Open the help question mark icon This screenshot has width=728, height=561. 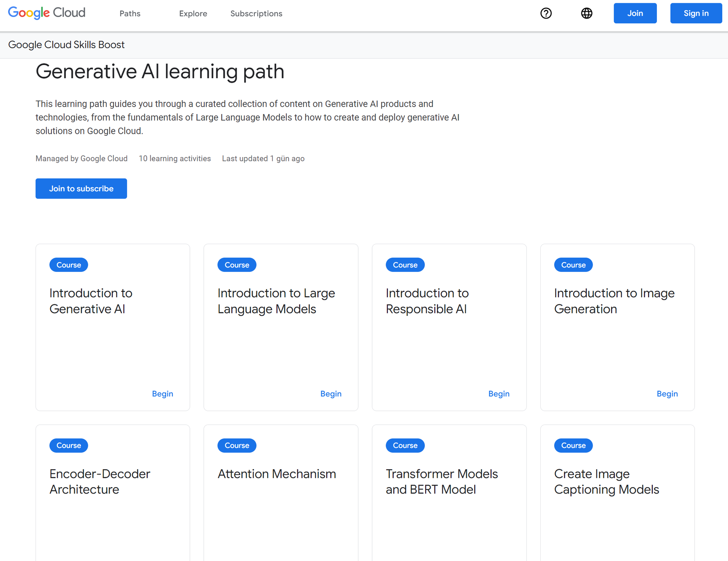pos(546,13)
